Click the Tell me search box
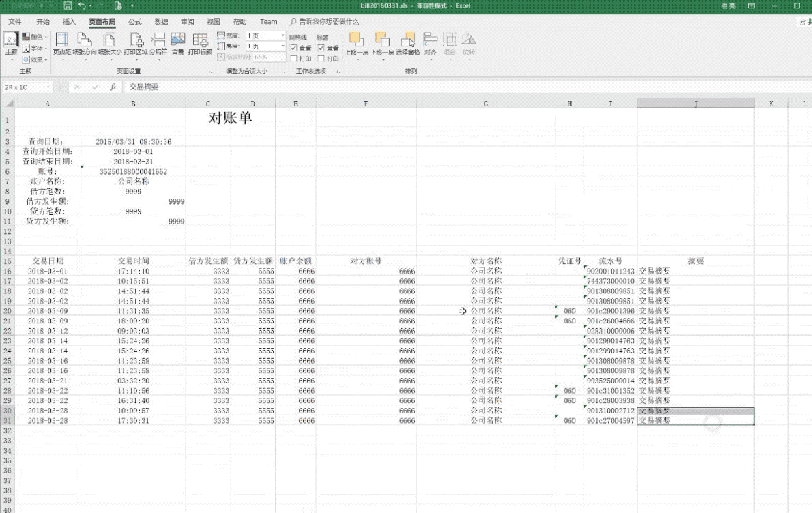 click(x=325, y=22)
